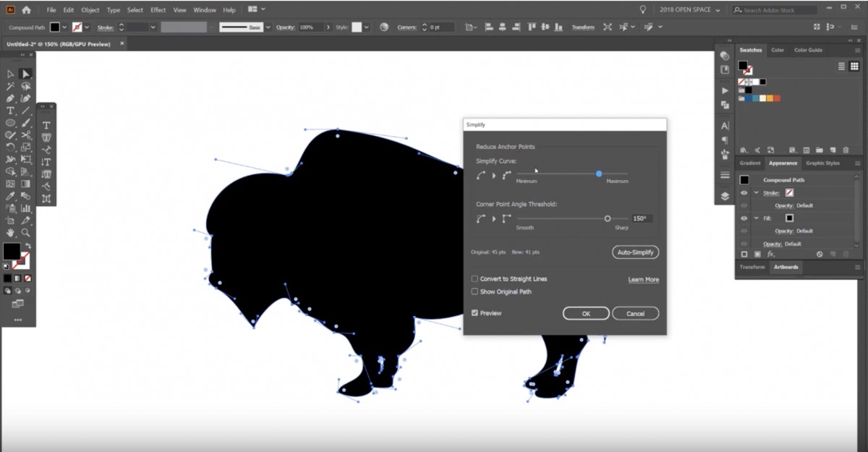The height and width of the screenshot is (452, 868).
Task: Open the Paragraph panel icon in dock
Action: coord(725,140)
